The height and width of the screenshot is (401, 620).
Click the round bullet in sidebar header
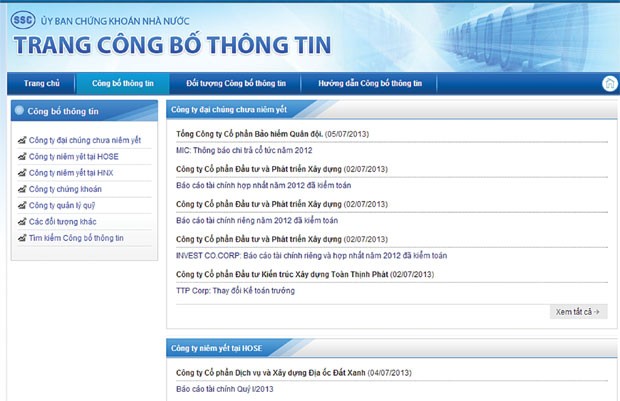(19, 110)
